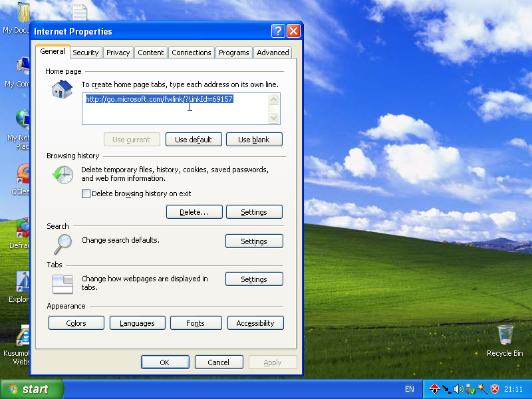
Task: Click the home page box up arrow
Action: tap(273, 99)
